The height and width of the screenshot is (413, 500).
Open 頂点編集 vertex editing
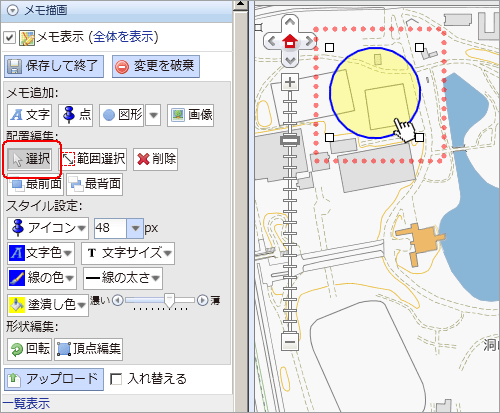(x=89, y=349)
